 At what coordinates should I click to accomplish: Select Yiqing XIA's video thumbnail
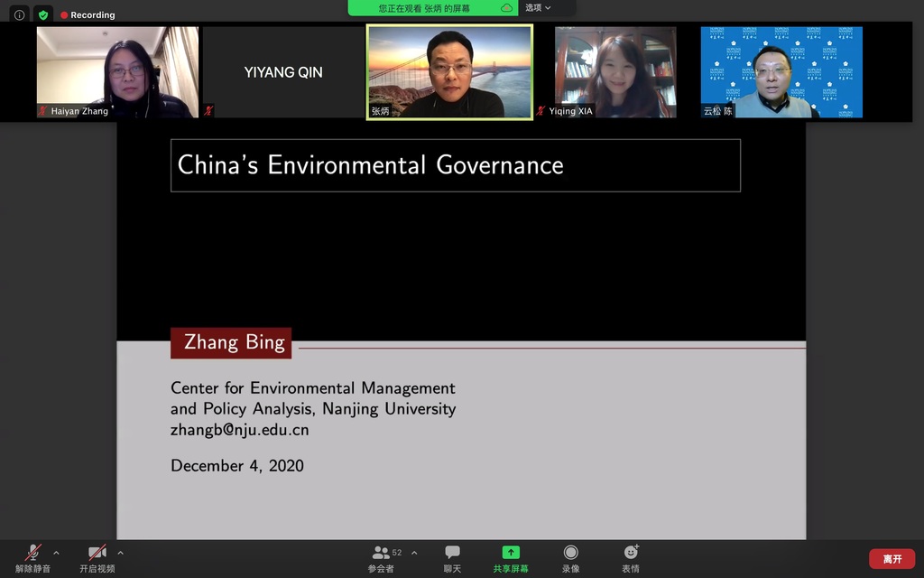coord(615,72)
